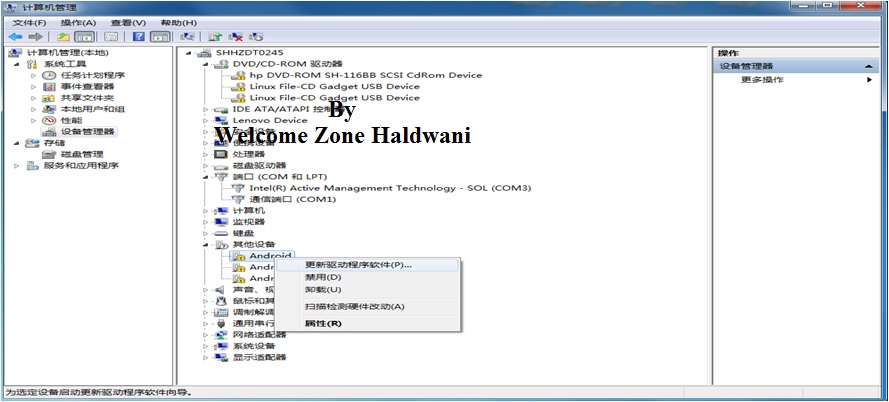Click the Up one level folder icon
The width and height of the screenshot is (889, 402).
[x=64, y=37]
